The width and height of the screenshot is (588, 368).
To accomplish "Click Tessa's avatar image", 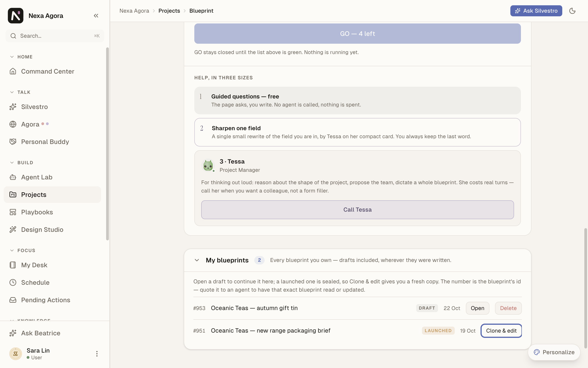I will (x=208, y=165).
